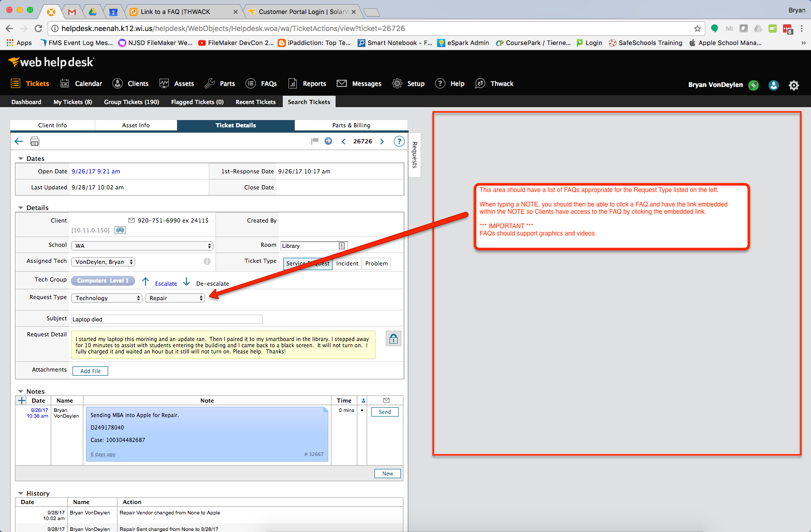
Task: Open the vertical Requests side tab
Action: 415,155
